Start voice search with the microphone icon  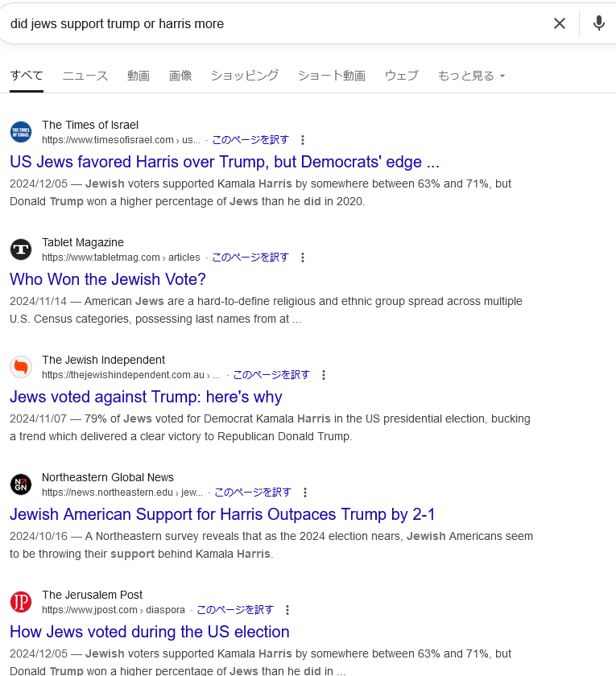[x=599, y=23]
